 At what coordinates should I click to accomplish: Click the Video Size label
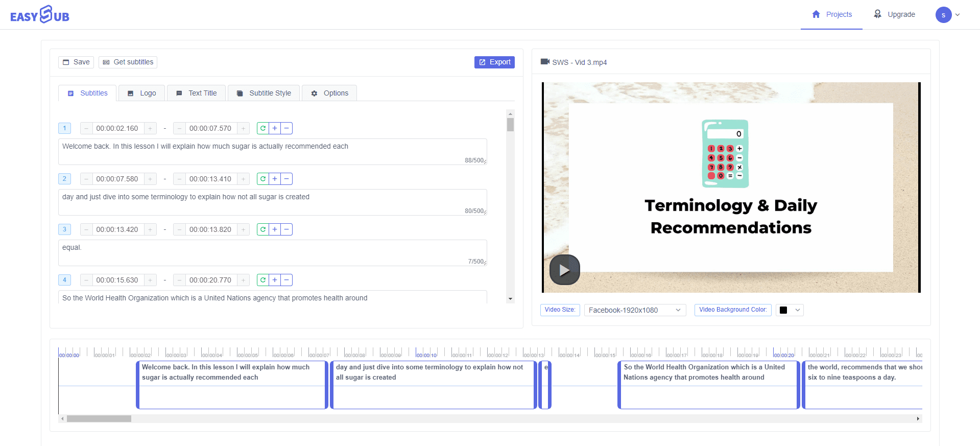(x=560, y=310)
